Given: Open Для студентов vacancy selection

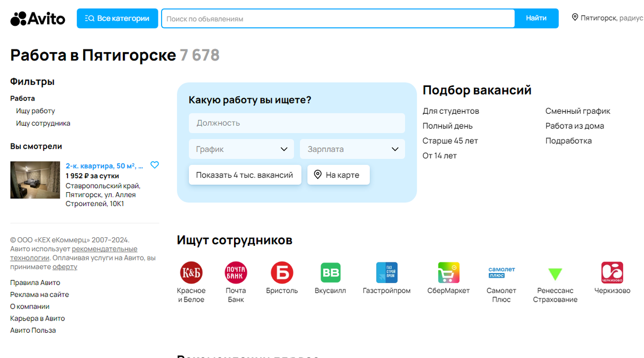Looking at the screenshot, I should [x=451, y=111].
